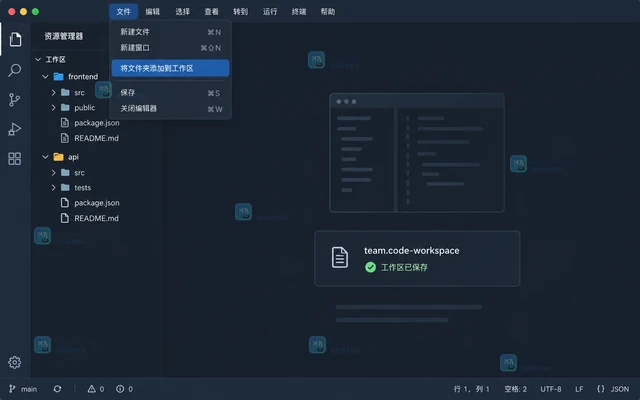The image size is (640, 400).
Task: Click the tests folder icon
Action: pyautogui.click(x=65, y=187)
